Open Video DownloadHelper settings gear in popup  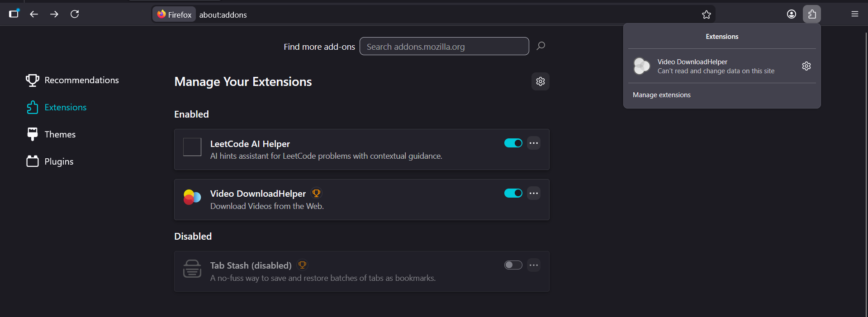tap(806, 66)
